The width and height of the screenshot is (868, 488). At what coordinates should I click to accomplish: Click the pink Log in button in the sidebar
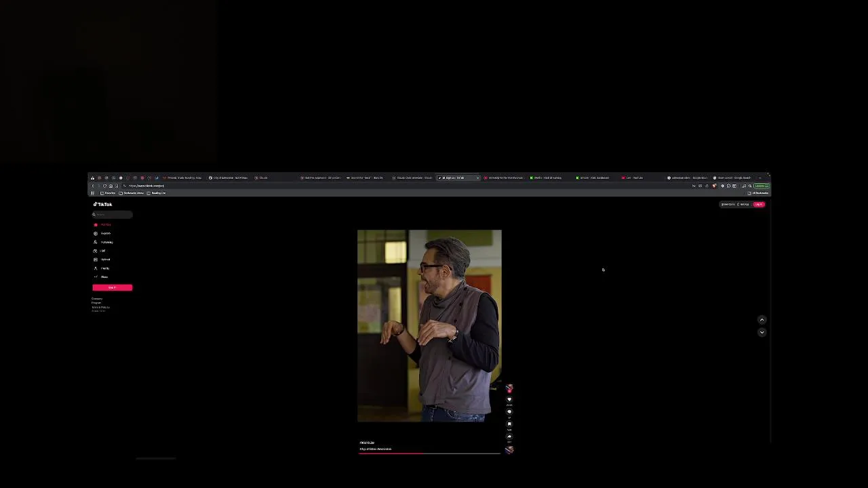(x=113, y=287)
